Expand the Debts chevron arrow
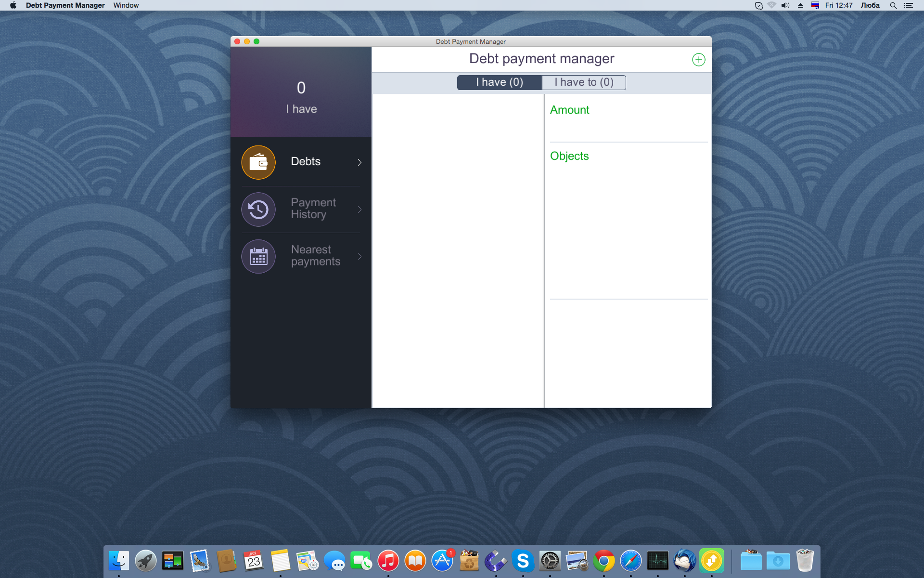924x578 pixels. click(359, 162)
